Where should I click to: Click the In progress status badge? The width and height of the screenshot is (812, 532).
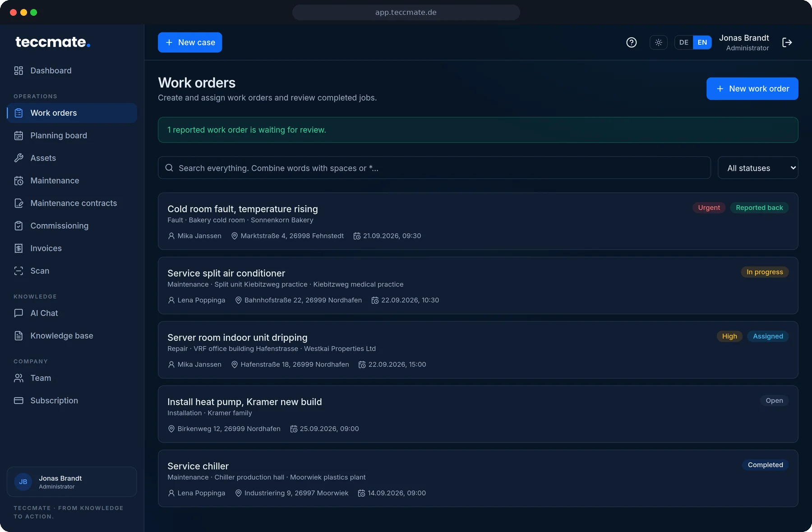click(x=765, y=272)
